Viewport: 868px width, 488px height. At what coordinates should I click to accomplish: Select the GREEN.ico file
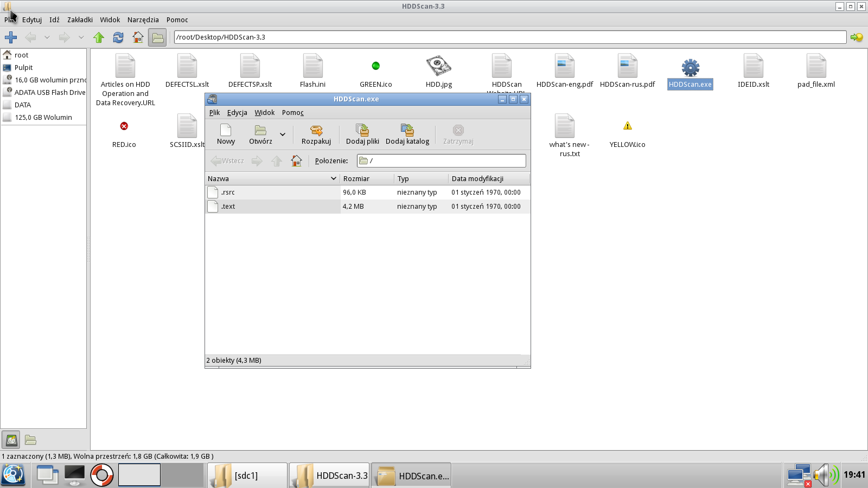[376, 71]
